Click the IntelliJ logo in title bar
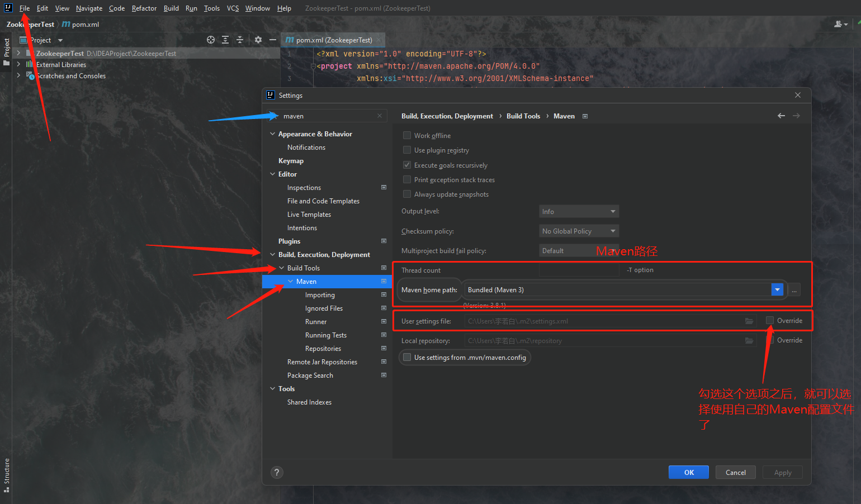This screenshot has height=504, width=861. click(8, 8)
